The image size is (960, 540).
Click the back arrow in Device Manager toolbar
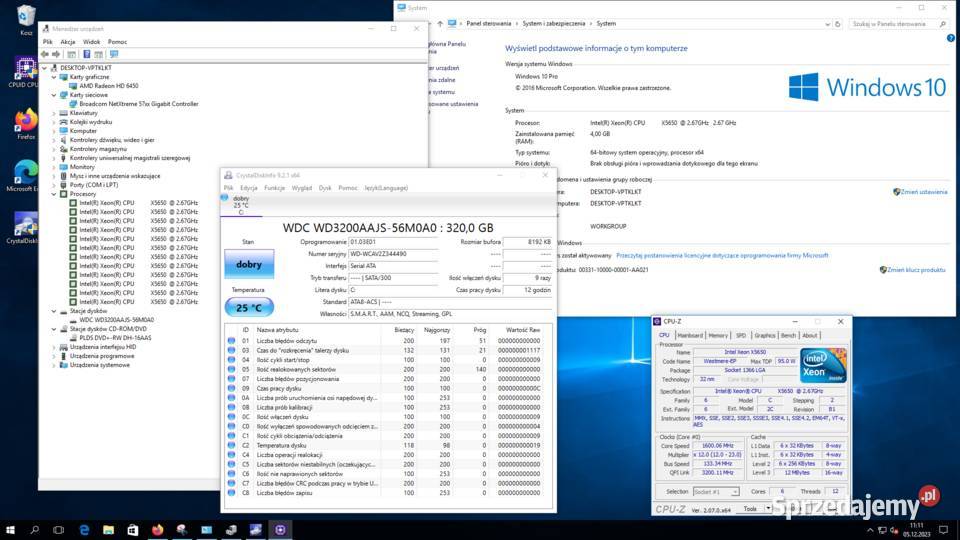[x=45, y=54]
